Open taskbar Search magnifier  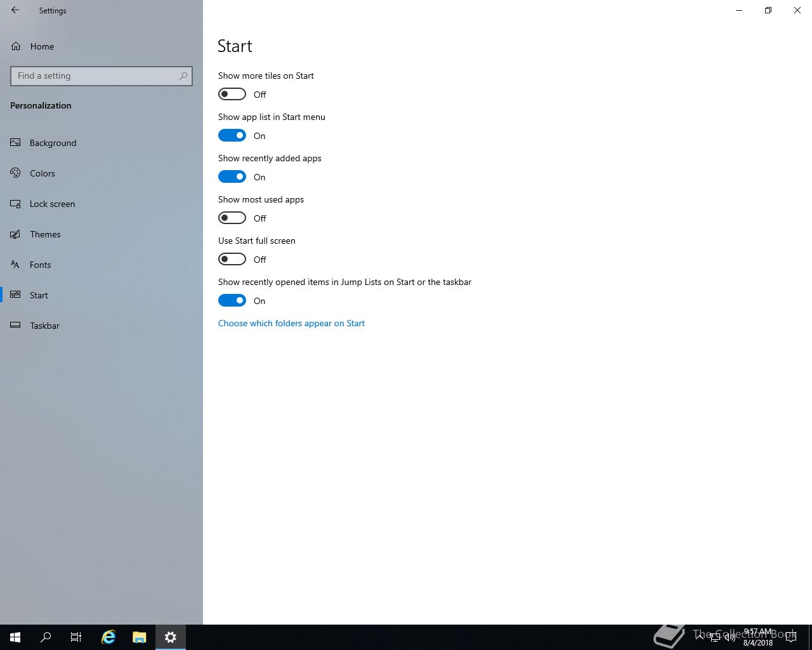tap(46, 637)
